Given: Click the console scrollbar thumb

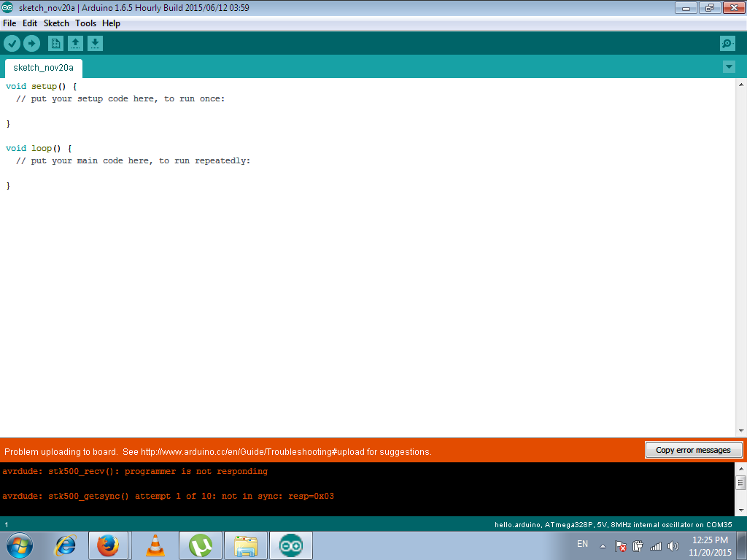Looking at the screenshot, I should coord(741,483).
